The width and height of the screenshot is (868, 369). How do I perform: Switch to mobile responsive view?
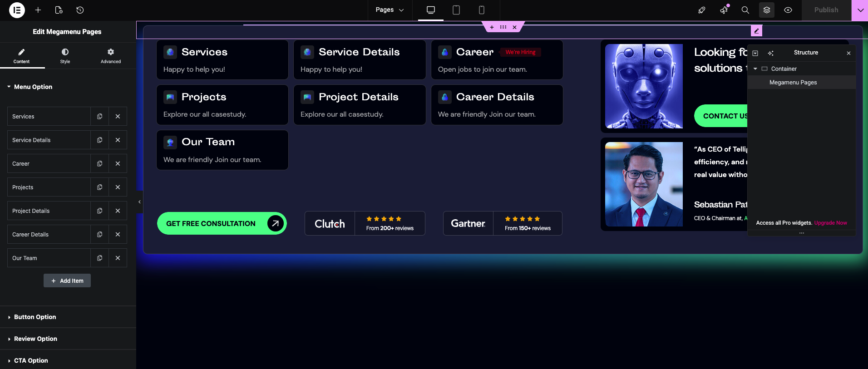(481, 10)
